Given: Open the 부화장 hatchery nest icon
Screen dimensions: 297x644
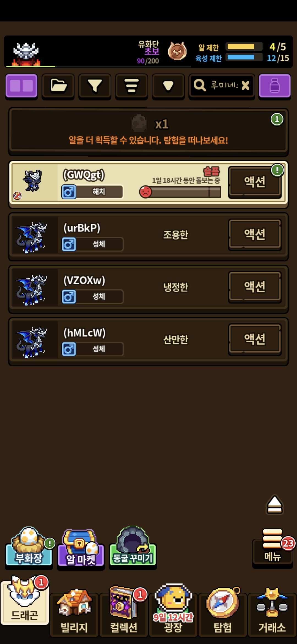Looking at the screenshot, I should [x=29, y=547].
